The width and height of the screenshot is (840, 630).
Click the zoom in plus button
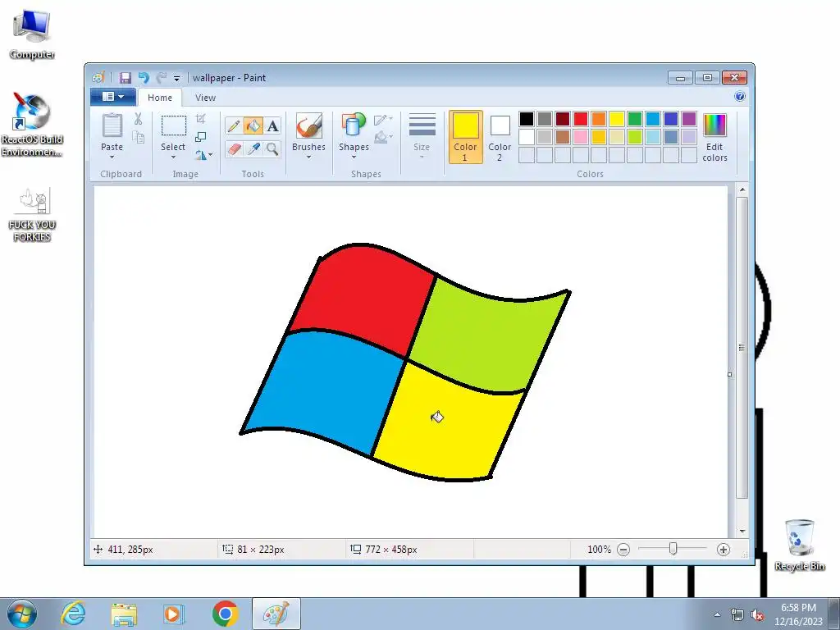(724, 549)
